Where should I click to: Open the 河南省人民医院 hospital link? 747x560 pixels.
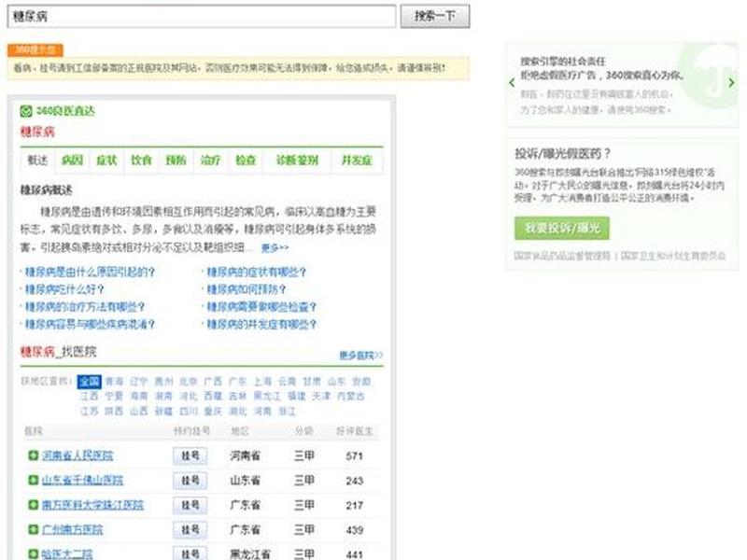coord(78,455)
